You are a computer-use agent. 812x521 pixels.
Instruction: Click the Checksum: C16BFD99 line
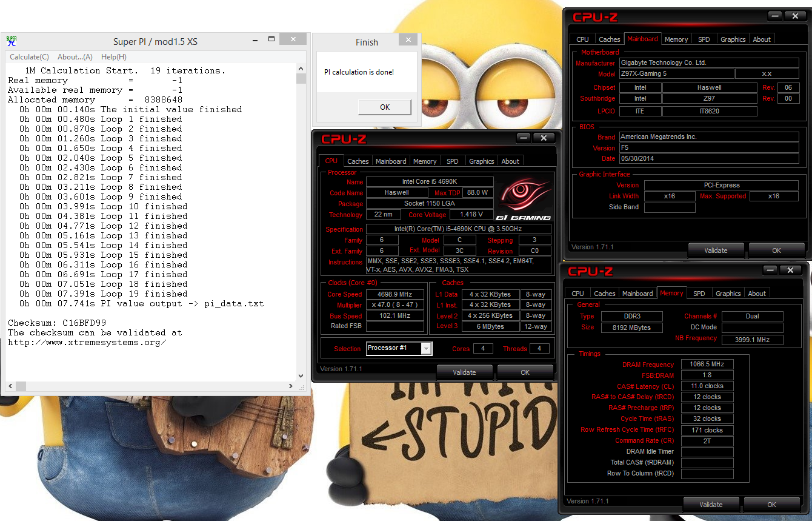[x=57, y=323]
